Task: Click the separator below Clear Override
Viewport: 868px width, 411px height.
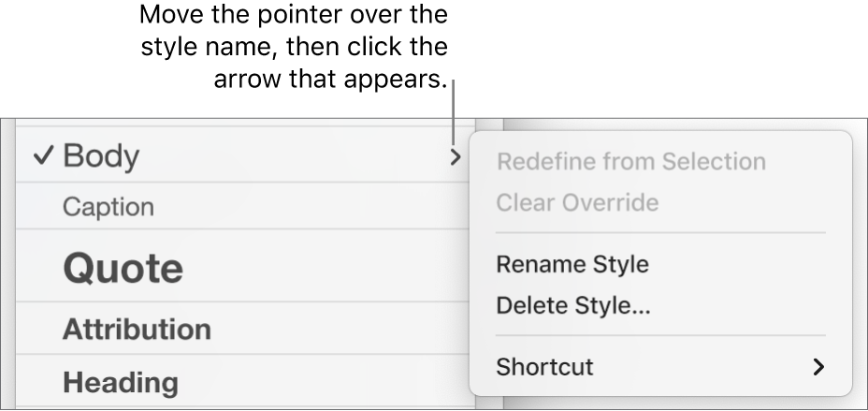Action: [x=660, y=232]
